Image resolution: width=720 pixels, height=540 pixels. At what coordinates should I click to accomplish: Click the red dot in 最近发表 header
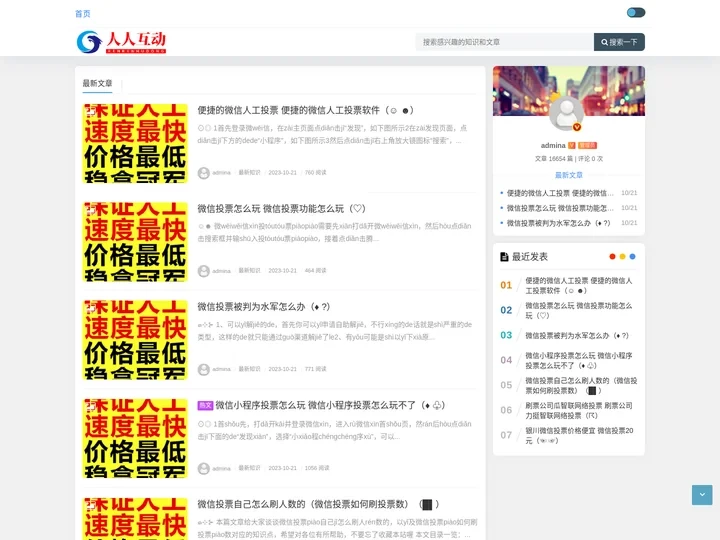(612, 257)
